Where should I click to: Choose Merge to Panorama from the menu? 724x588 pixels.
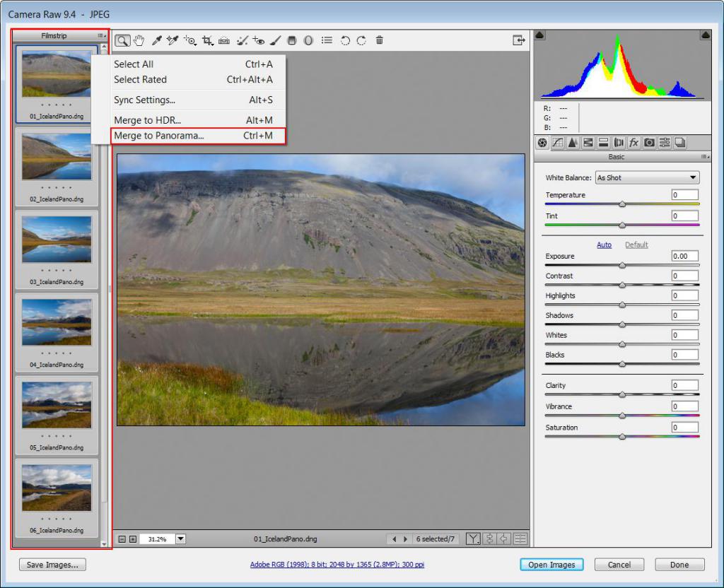198,136
